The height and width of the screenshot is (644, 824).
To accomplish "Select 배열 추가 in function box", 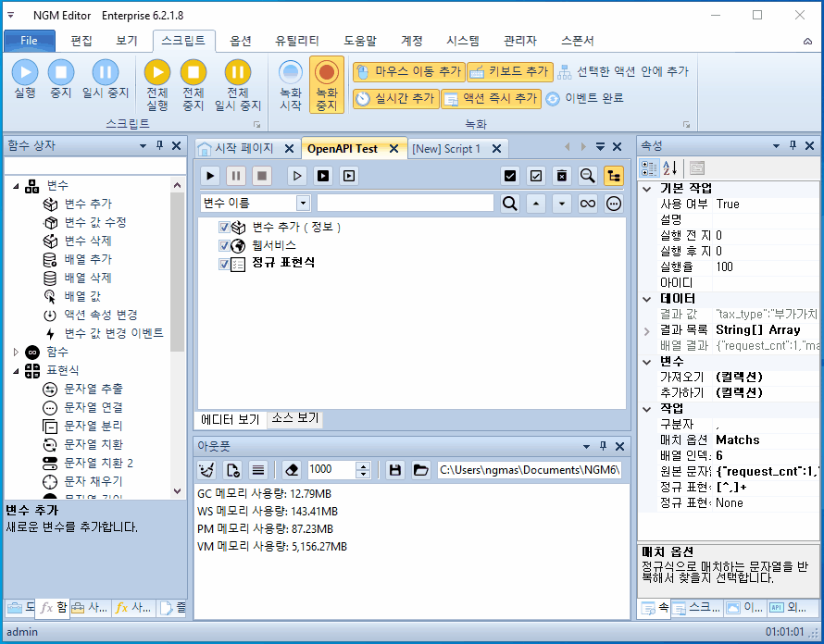I will 87,259.
